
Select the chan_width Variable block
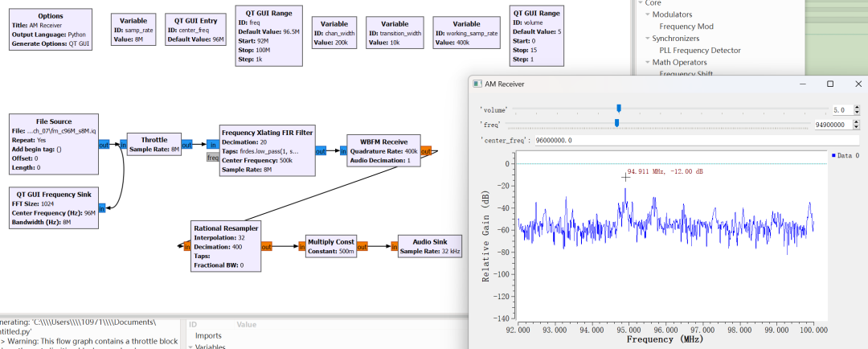(x=334, y=33)
